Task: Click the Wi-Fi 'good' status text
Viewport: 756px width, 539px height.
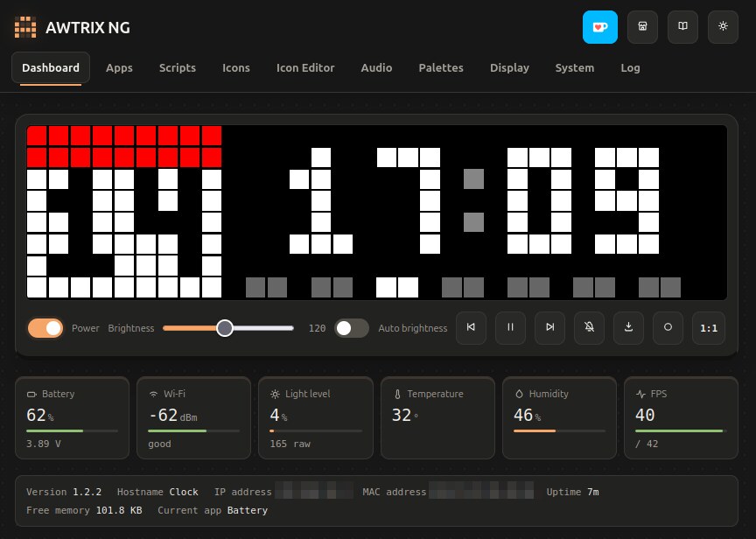Action: tap(159, 444)
